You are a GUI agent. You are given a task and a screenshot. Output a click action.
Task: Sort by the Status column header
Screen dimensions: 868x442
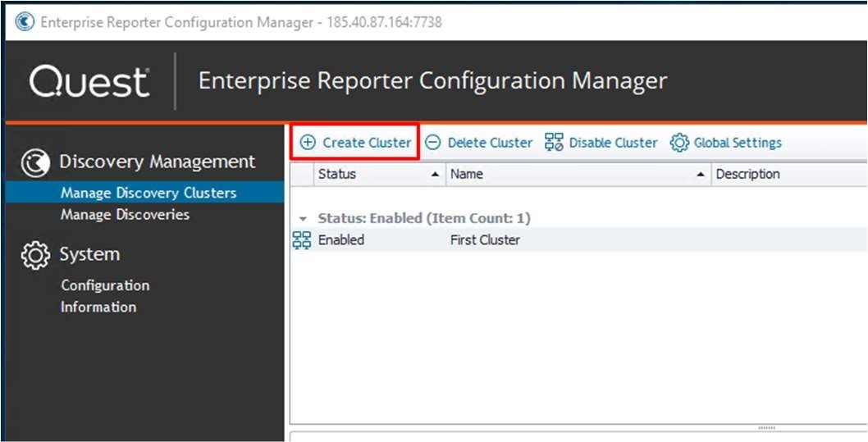tap(380, 174)
